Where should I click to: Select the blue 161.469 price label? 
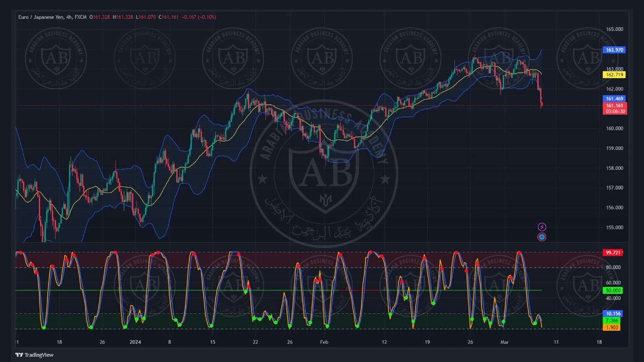pos(614,99)
